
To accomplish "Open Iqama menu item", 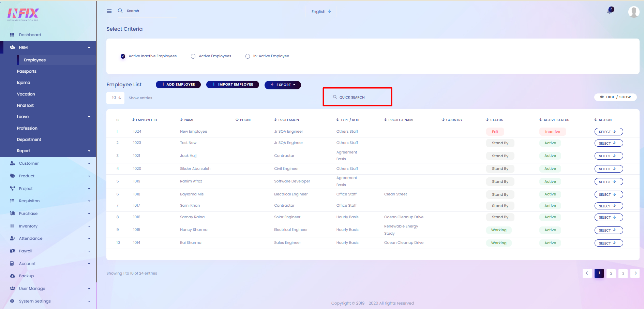I will pyautogui.click(x=24, y=83).
